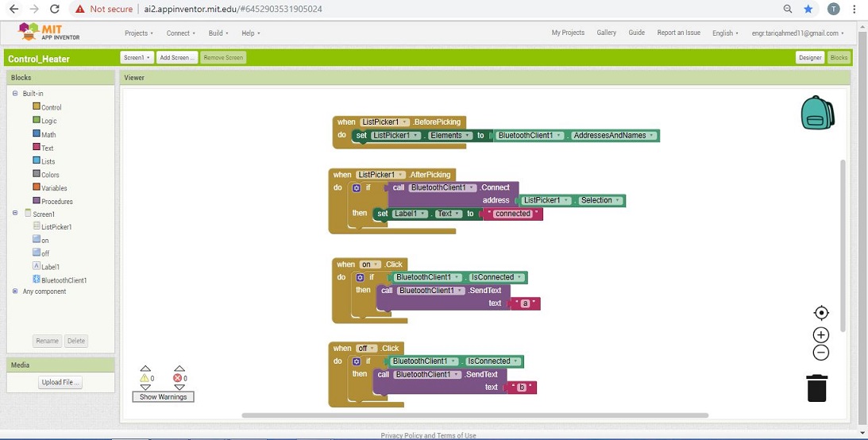Open the Selection property dropdown

[600, 200]
